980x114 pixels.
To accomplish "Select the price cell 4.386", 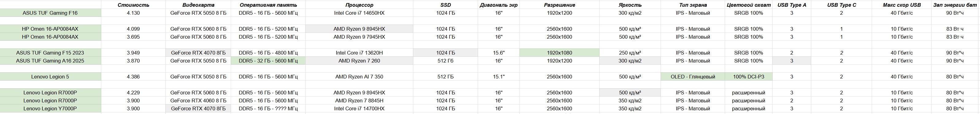I will point(133,77).
